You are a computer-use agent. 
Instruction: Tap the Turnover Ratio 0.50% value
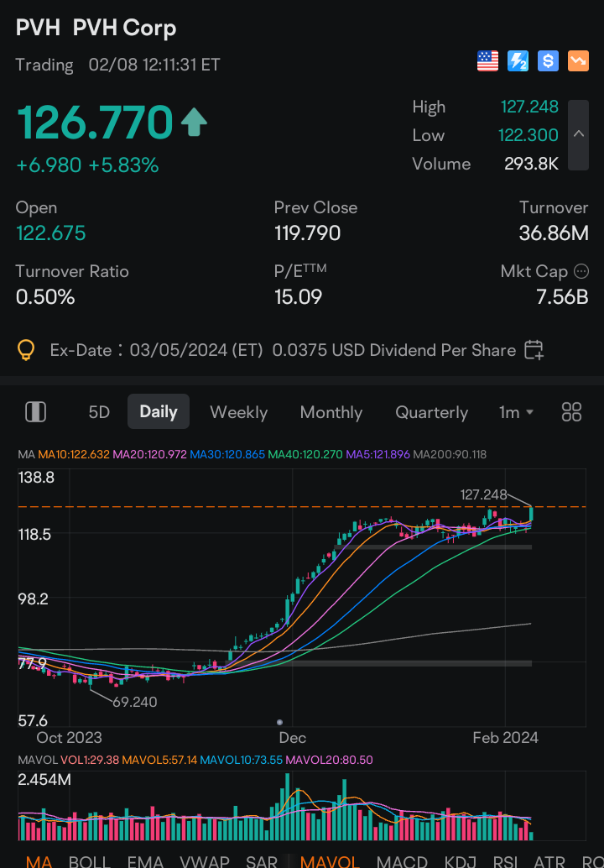(45, 296)
